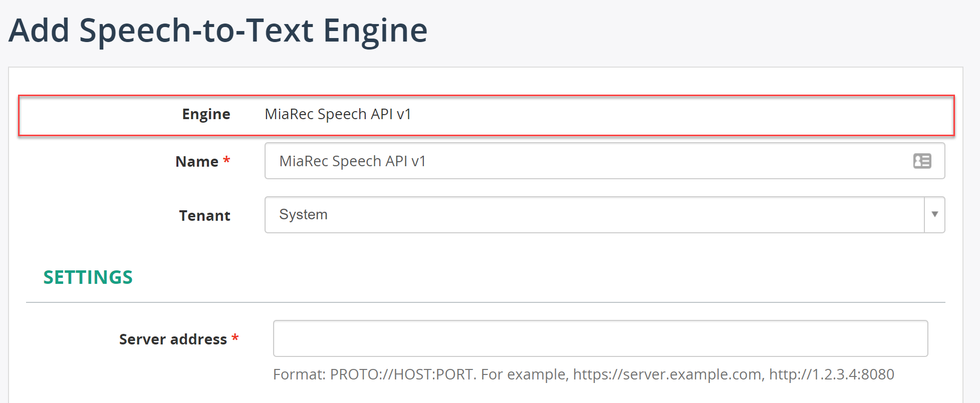
Task: Click the word System in the Tenant selector
Action: pyautogui.click(x=303, y=214)
